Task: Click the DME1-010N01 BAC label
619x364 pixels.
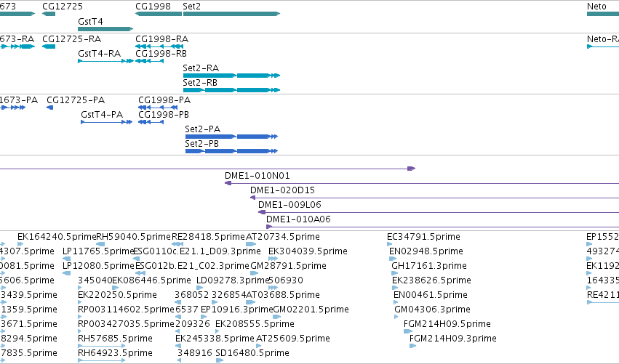Action: pyautogui.click(x=257, y=176)
